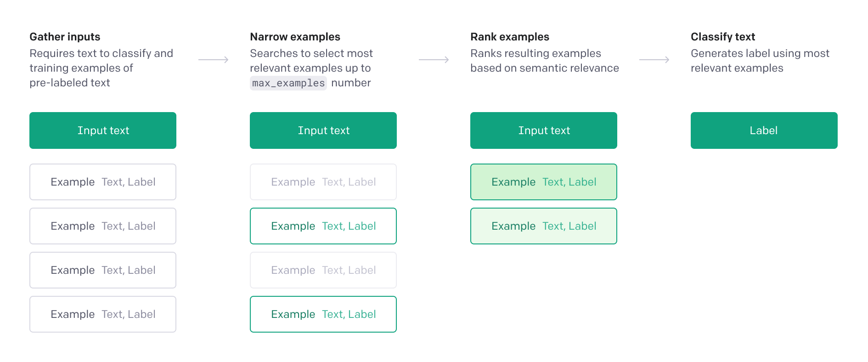
Task: Click last green-outlined example under Narrow examples
Action: point(323,314)
